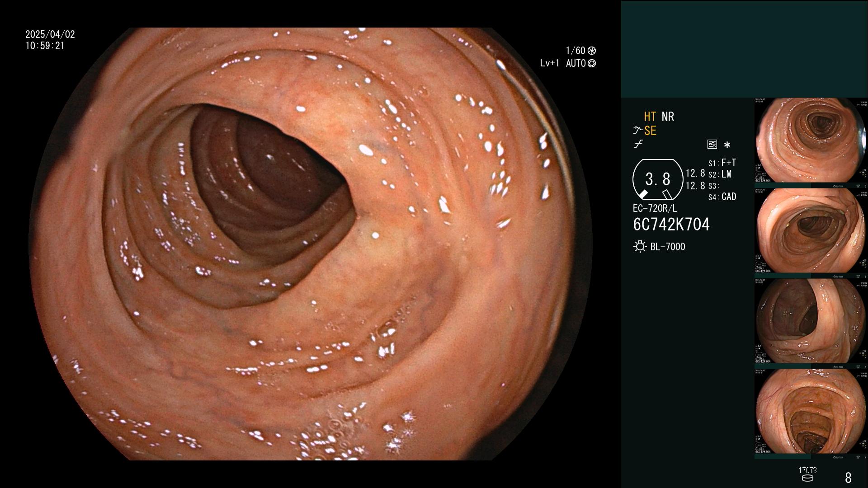
Task: Click the date 2025/04/02 overlay
Action: (50, 34)
